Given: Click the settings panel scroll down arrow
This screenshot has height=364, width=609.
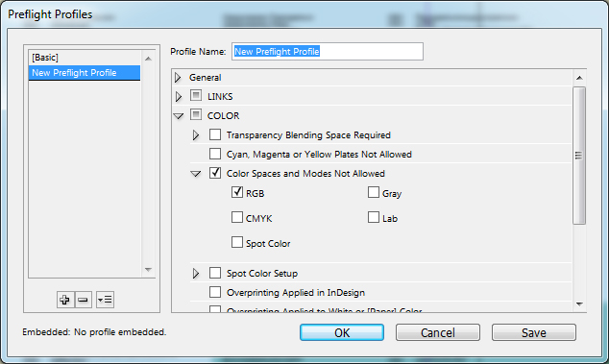Looking at the screenshot, I should (579, 304).
